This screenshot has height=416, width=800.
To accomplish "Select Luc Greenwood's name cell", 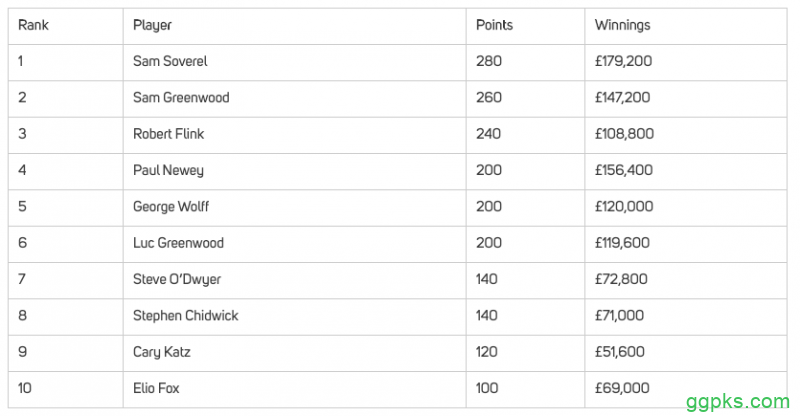I will tap(178, 243).
